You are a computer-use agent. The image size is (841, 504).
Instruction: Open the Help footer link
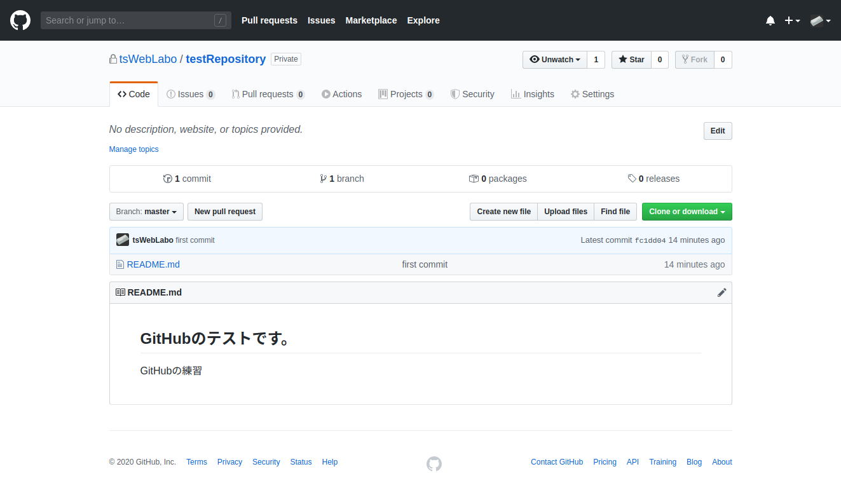(x=330, y=462)
